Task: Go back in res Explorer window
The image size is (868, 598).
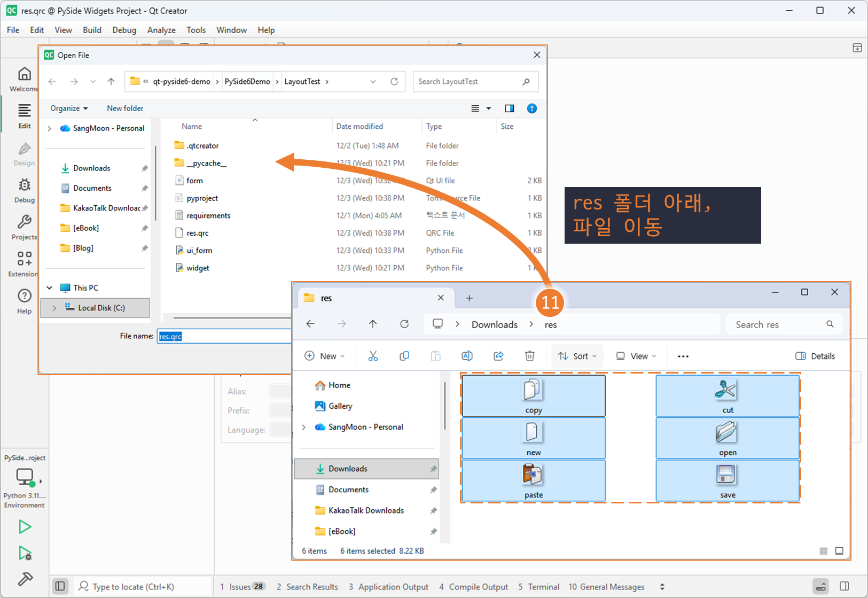Action: [x=310, y=324]
